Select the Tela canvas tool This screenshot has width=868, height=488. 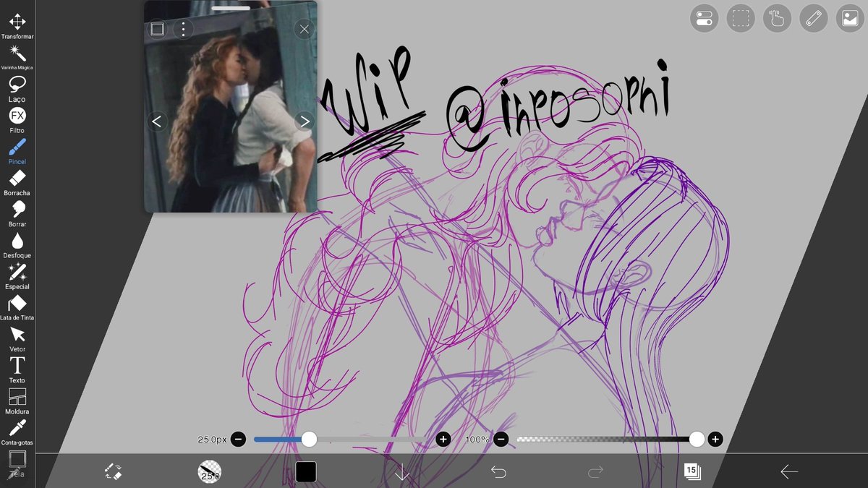click(x=17, y=463)
